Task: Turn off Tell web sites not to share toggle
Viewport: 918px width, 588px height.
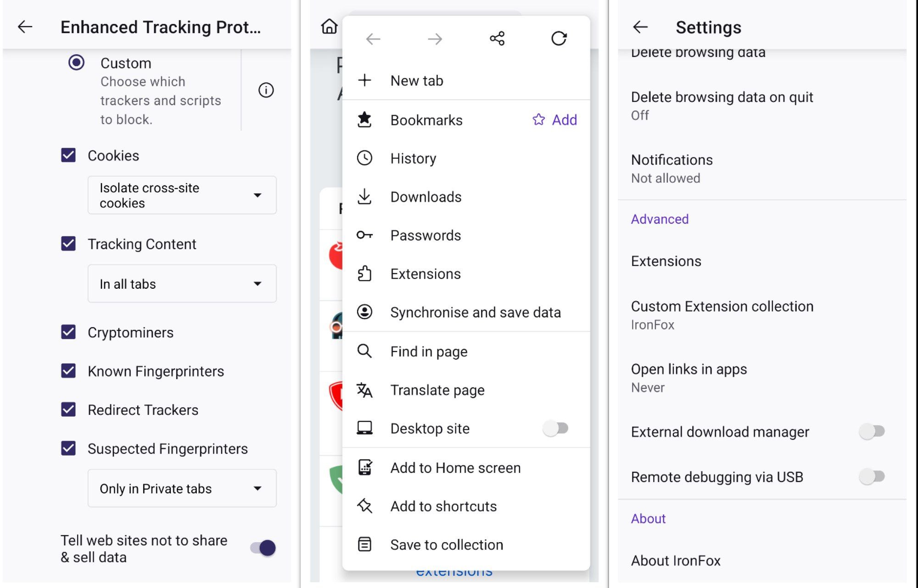Action: (263, 548)
